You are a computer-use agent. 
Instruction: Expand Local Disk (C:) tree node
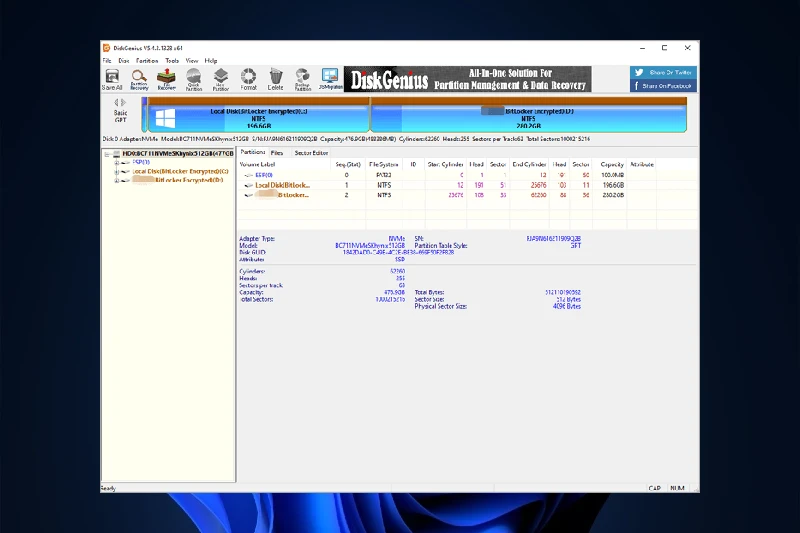(116, 171)
